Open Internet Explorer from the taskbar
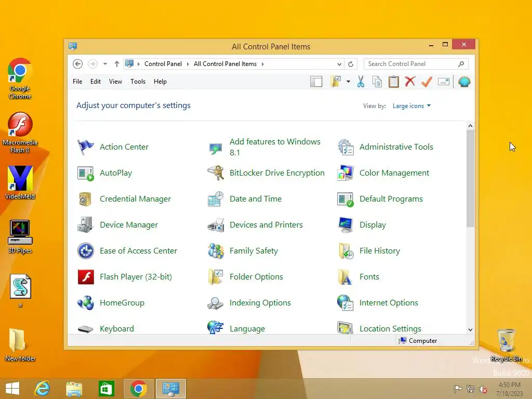Screen dimensions: 532x399 [x=43, y=389]
